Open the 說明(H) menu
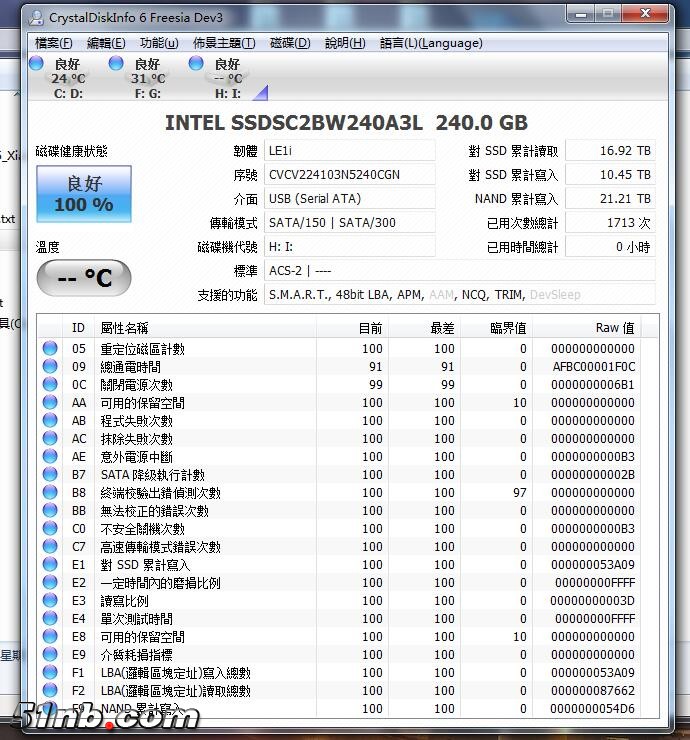690x740 pixels. coord(345,43)
